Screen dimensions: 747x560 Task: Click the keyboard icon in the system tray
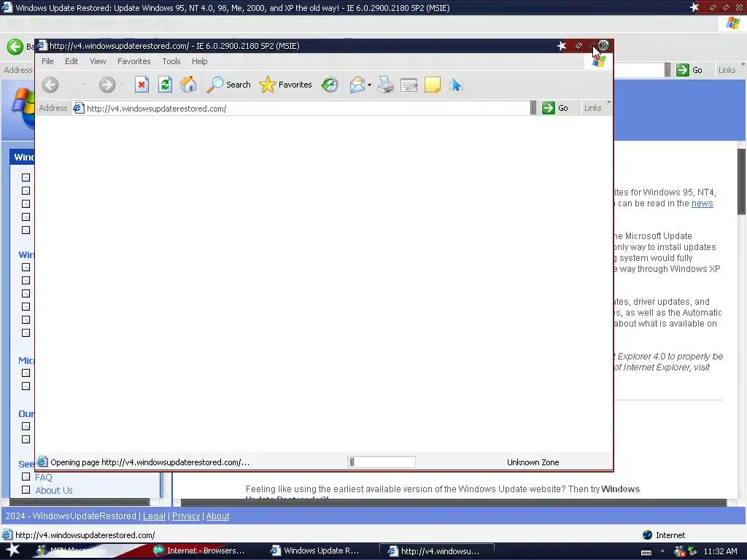pyautogui.click(x=646, y=552)
